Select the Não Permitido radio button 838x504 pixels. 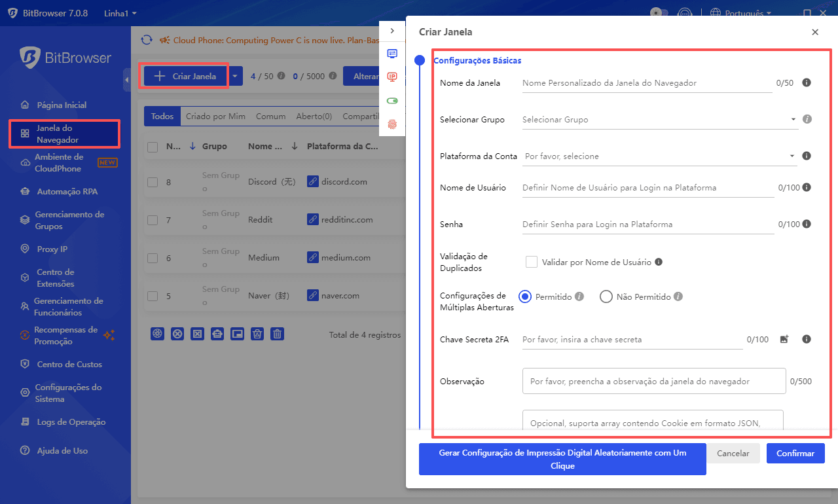(x=606, y=296)
